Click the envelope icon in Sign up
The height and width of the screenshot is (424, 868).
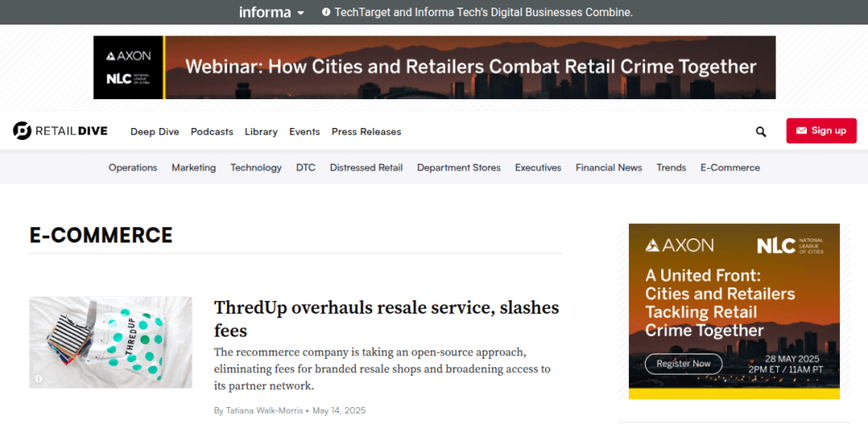802,131
